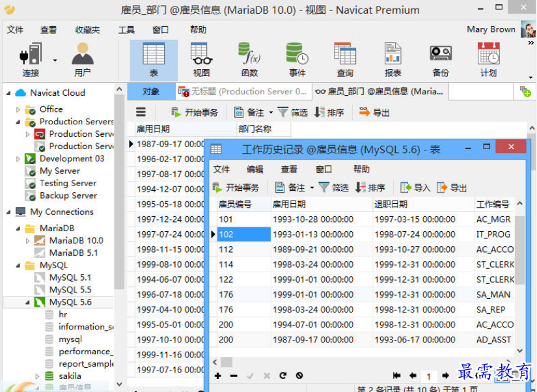Viewport: 537px width, 392px height.
Task: Go to the previous record page
Action: 413,376
